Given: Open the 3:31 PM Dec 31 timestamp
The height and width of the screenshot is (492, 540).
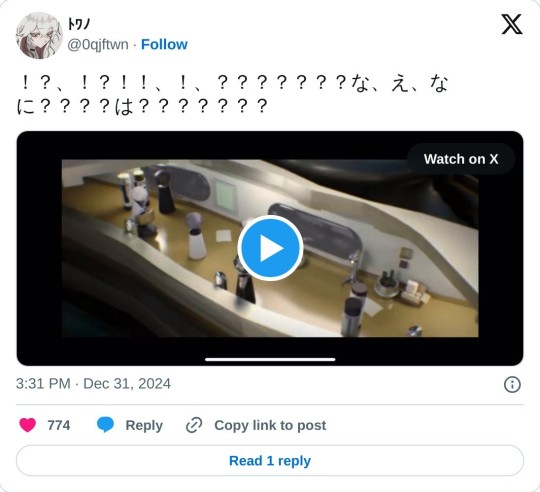Looking at the screenshot, I should point(93,384).
